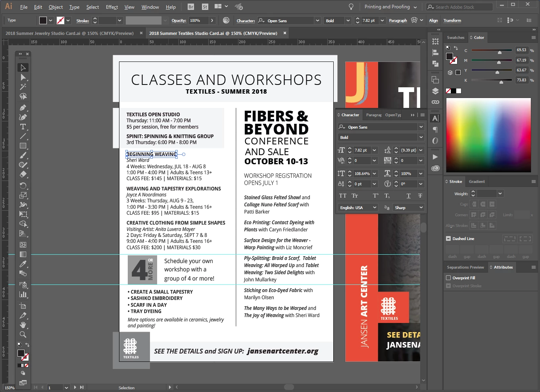Viewport: 540px width, 392px height.
Task: Open the Open Sans font dropdown in Character panel
Action: (421, 127)
